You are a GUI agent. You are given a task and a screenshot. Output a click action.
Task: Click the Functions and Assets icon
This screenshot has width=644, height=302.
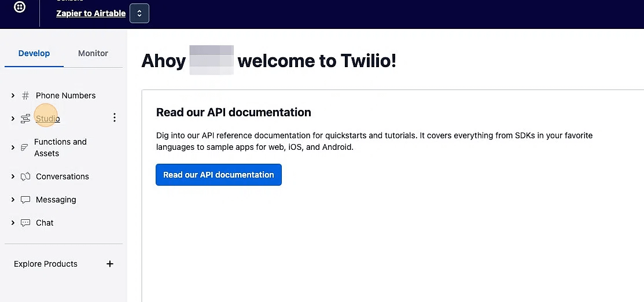point(25,148)
